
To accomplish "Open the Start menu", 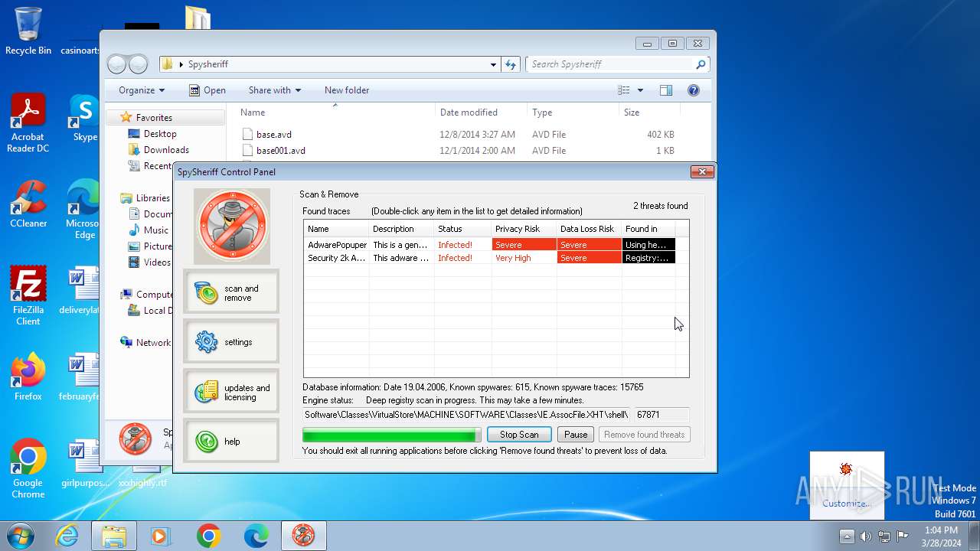I will (x=21, y=536).
